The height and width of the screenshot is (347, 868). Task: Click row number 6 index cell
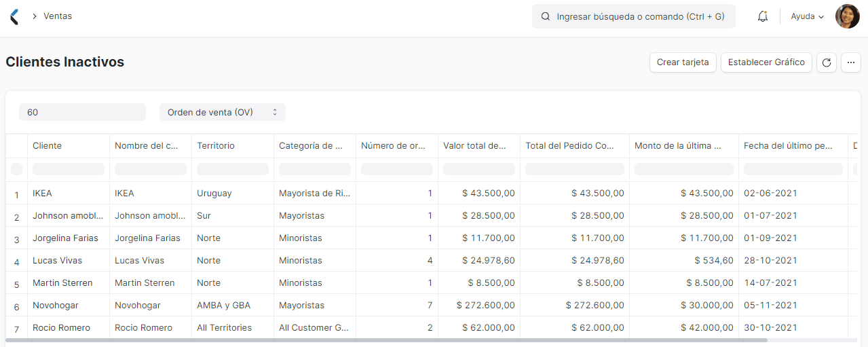[x=16, y=306]
